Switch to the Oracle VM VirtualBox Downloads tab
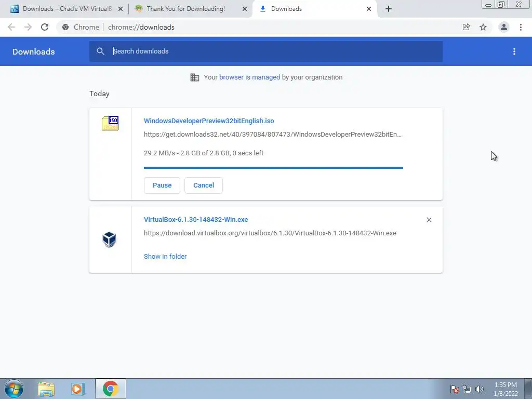The width and height of the screenshot is (532, 399). coord(63,9)
